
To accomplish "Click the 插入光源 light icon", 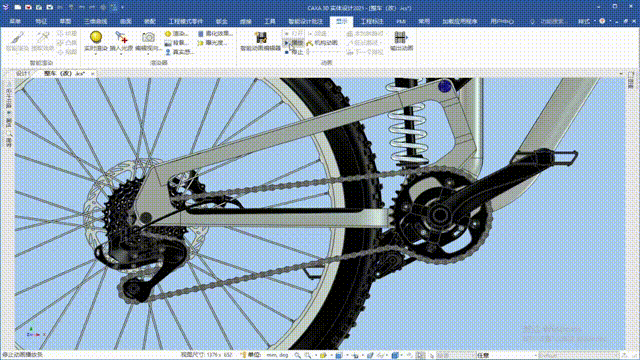I will tap(121, 38).
